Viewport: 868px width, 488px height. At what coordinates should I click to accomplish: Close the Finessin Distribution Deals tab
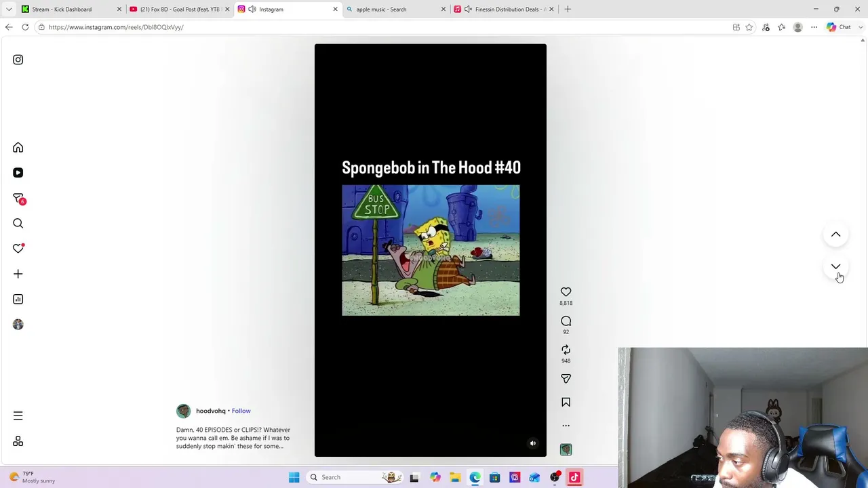click(551, 9)
